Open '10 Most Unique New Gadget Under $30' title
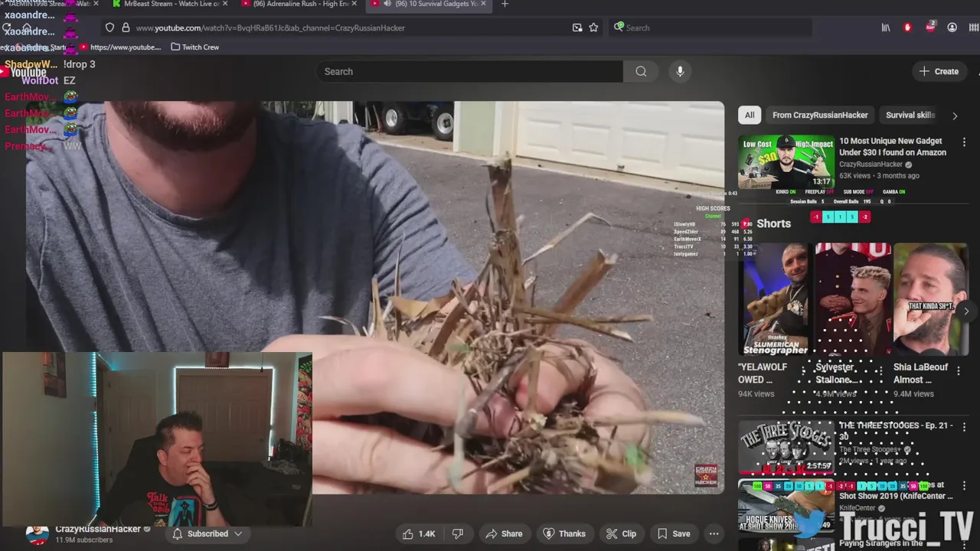This screenshot has height=551, width=980. point(893,146)
